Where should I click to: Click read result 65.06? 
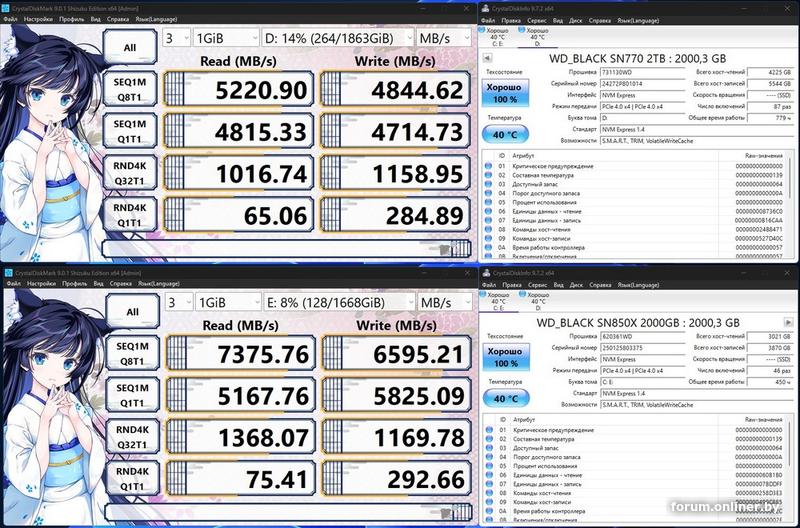point(238,215)
